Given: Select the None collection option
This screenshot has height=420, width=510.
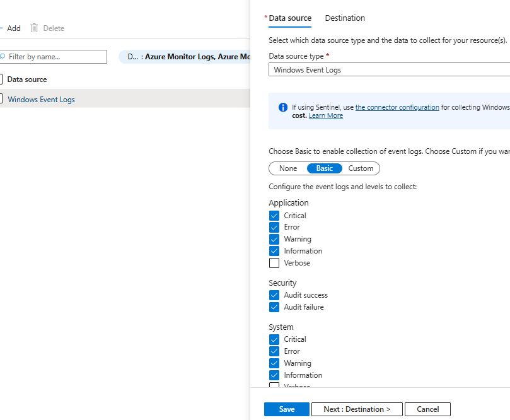Looking at the screenshot, I should 286,168.
